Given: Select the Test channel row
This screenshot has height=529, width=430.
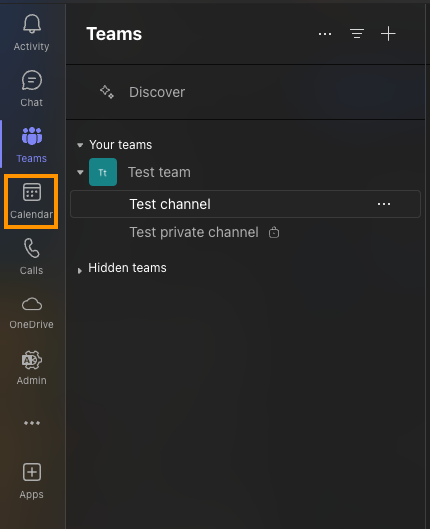Looking at the screenshot, I should coord(246,204).
